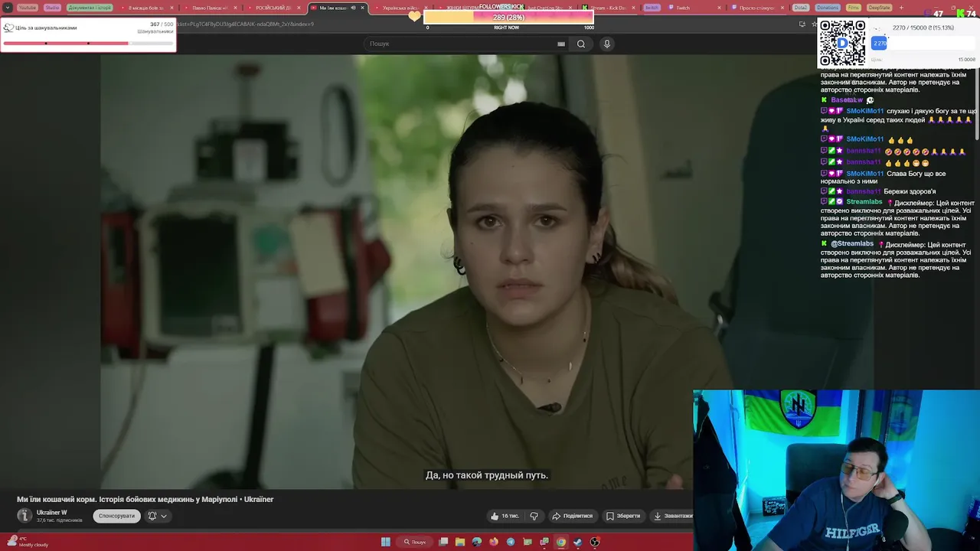This screenshot has height=551, width=980.
Task: Open notification bell dropdown for channel
Action: click(157, 516)
